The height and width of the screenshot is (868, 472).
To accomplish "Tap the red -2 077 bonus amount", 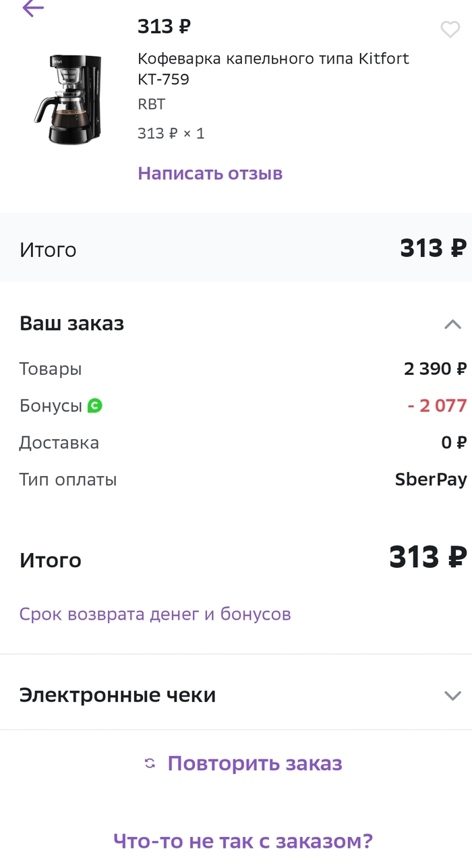I will [x=437, y=406].
